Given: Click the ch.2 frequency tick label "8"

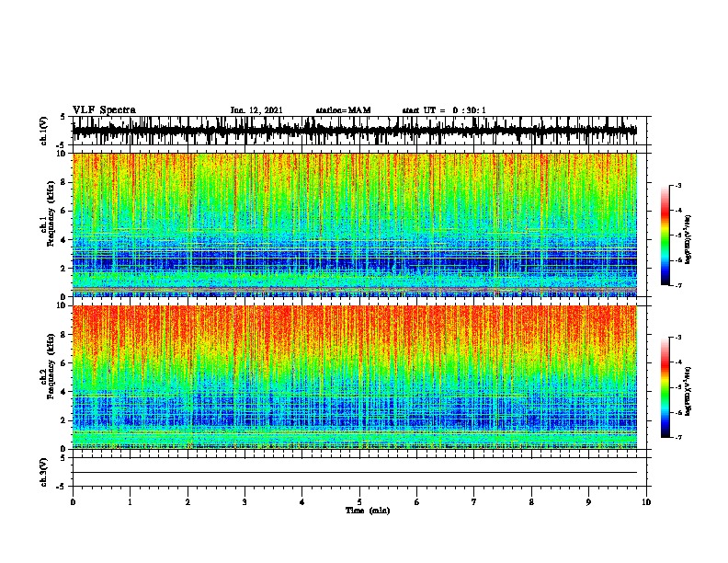Looking at the screenshot, I should click(63, 335).
